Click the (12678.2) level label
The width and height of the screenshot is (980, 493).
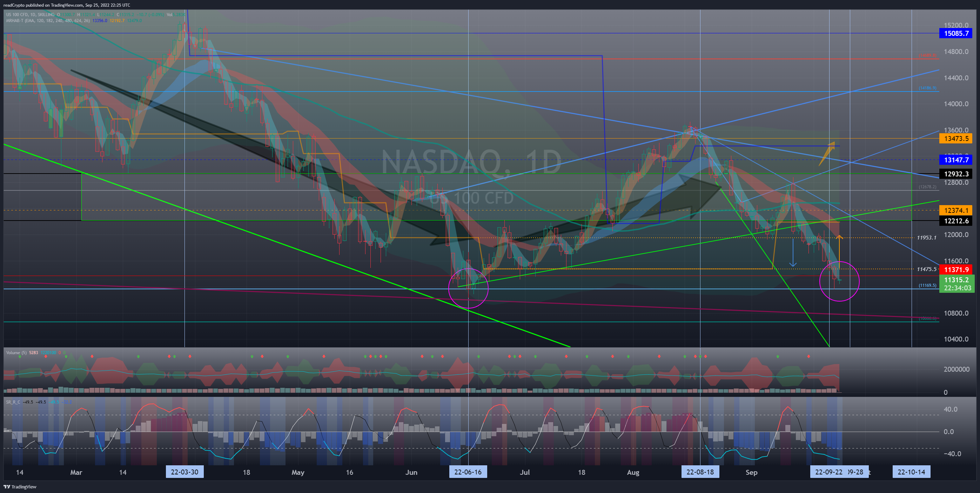tap(927, 187)
